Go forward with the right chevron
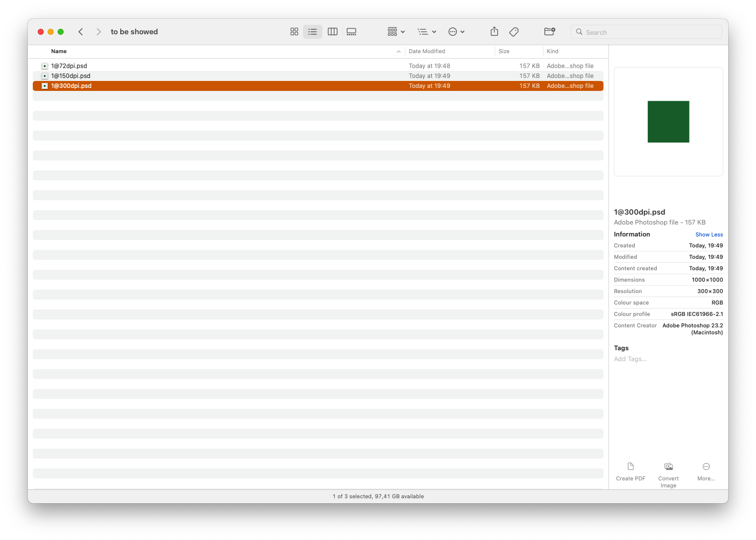This screenshot has height=540, width=756. click(98, 32)
